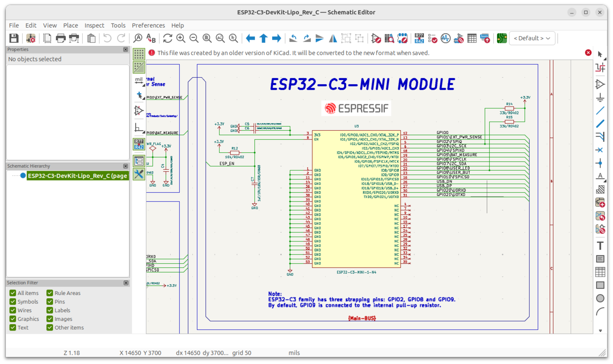Click the Save schematic icon
The width and height of the screenshot is (613, 364).
pyautogui.click(x=14, y=38)
